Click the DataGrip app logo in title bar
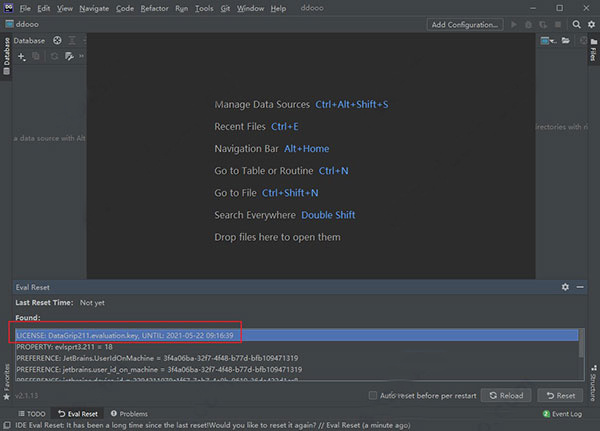 (8, 8)
